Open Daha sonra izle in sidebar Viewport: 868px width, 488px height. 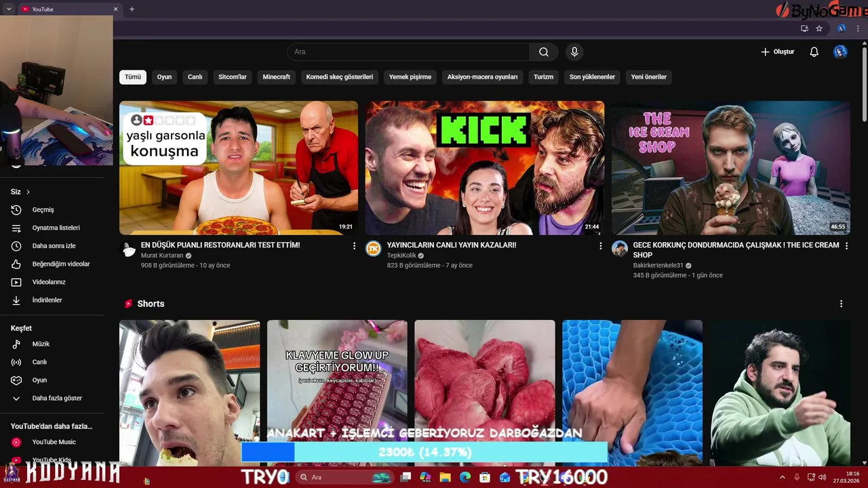coord(52,246)
